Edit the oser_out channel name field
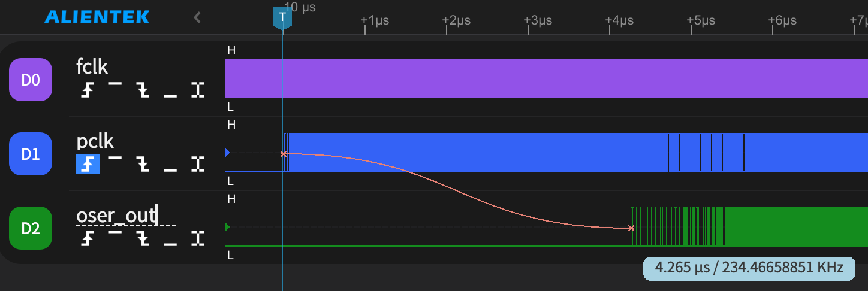 coord(116,214)
